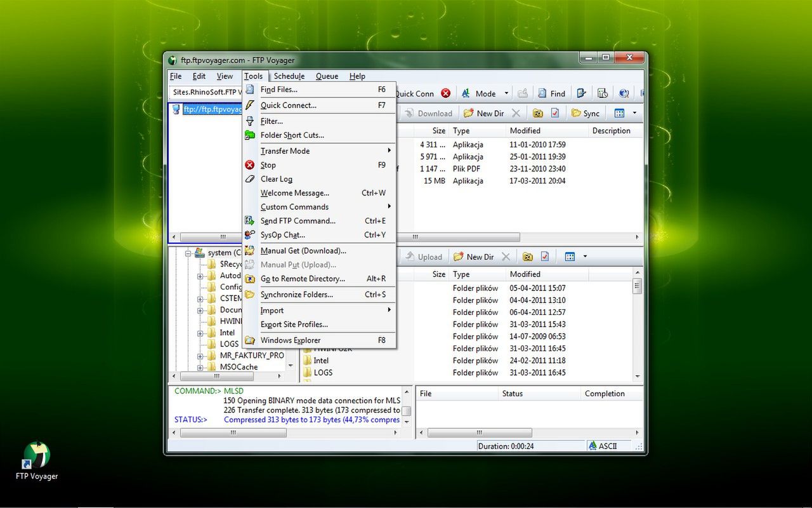Choose Filter from the Tools menu

pyautogui.click(x=319, y=121)
